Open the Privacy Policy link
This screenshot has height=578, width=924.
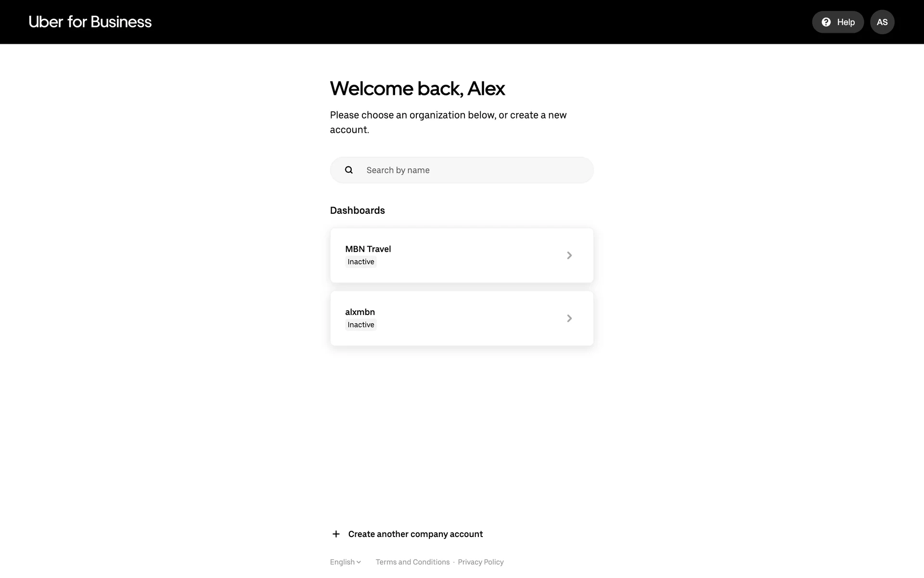tap(480, 562)
